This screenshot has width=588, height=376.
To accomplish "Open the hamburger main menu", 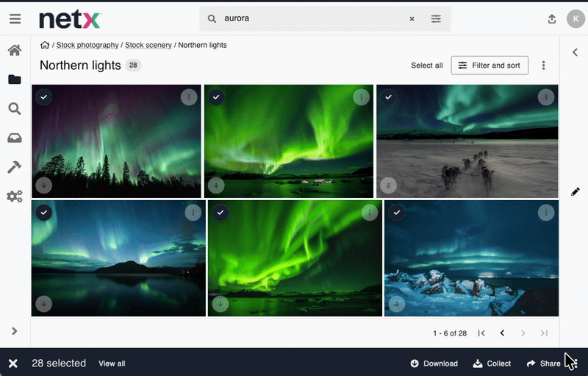I will click(x=15, y=20).
